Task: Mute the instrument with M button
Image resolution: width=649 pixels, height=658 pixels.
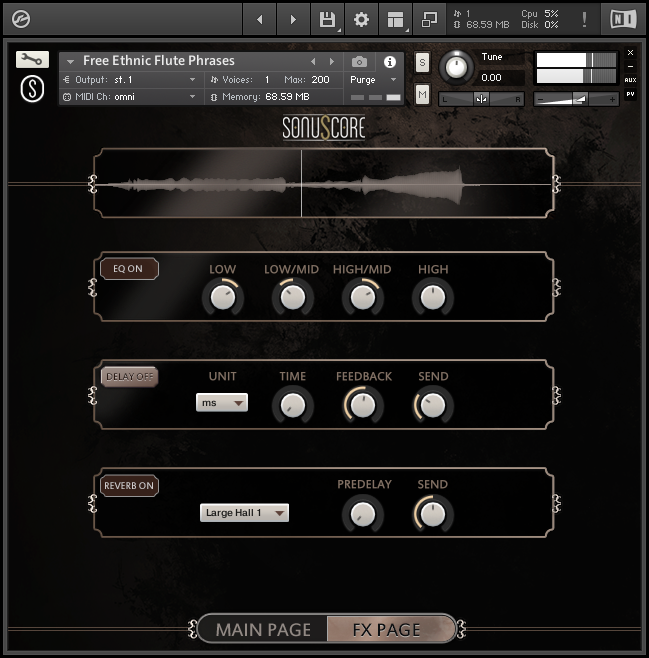Action: click(422, 94)
